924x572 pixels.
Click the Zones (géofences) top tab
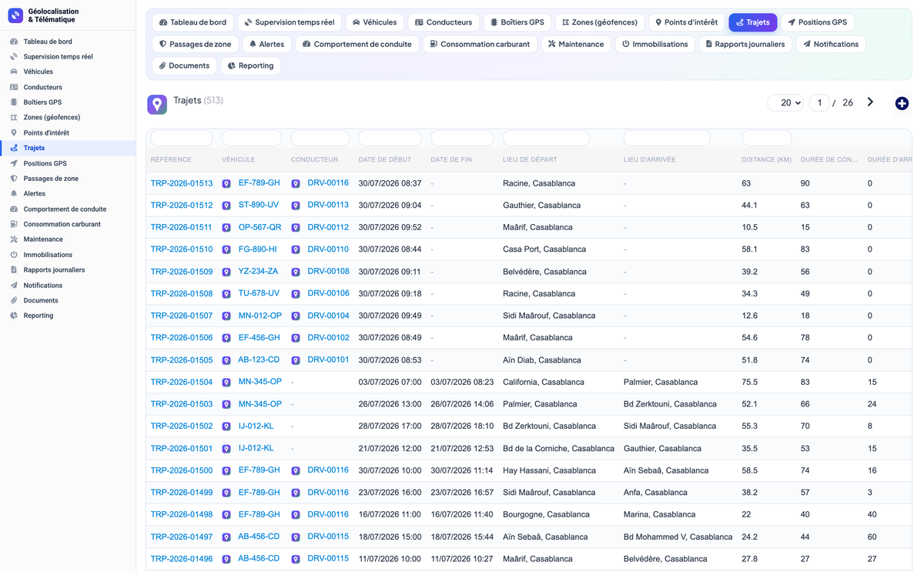(600, 22)
